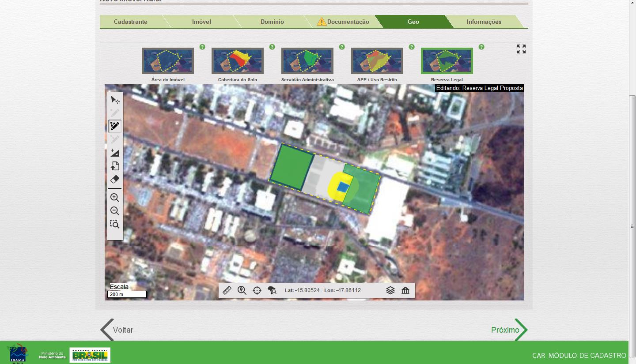
Task: Activate the polygon drawing pencil tool
Action: (x=115, y=126)
